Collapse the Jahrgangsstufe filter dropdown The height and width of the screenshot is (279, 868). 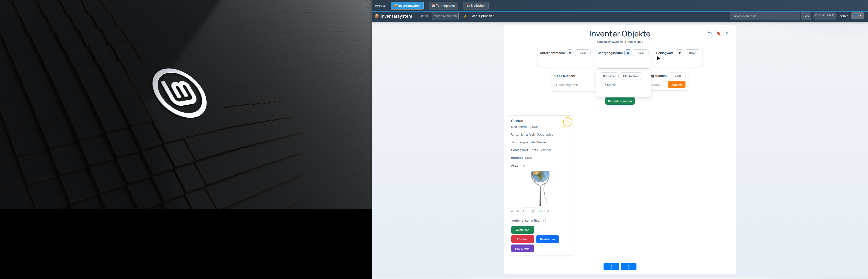[x=628, y=53]
